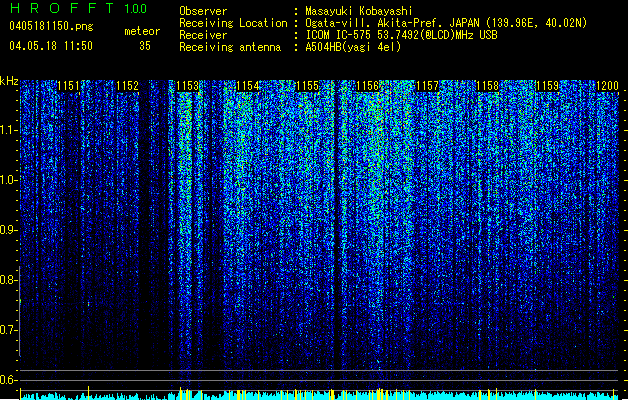Click the observer name Masayuki Kobayashi

pyautogui.click(x=359, y=11)
